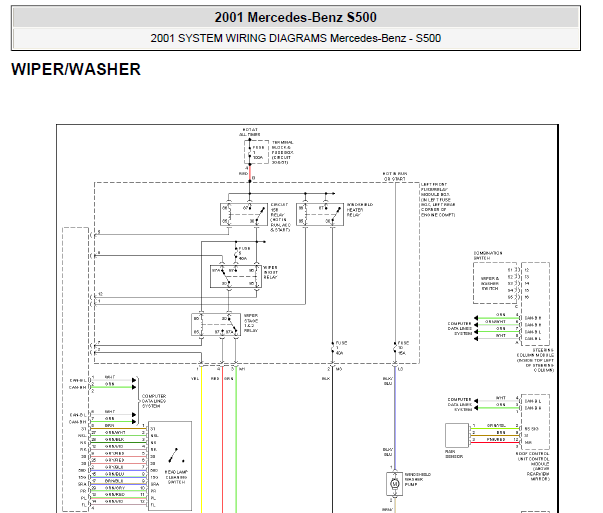Click the WIPER/WASHER section heading

(76, 70)
